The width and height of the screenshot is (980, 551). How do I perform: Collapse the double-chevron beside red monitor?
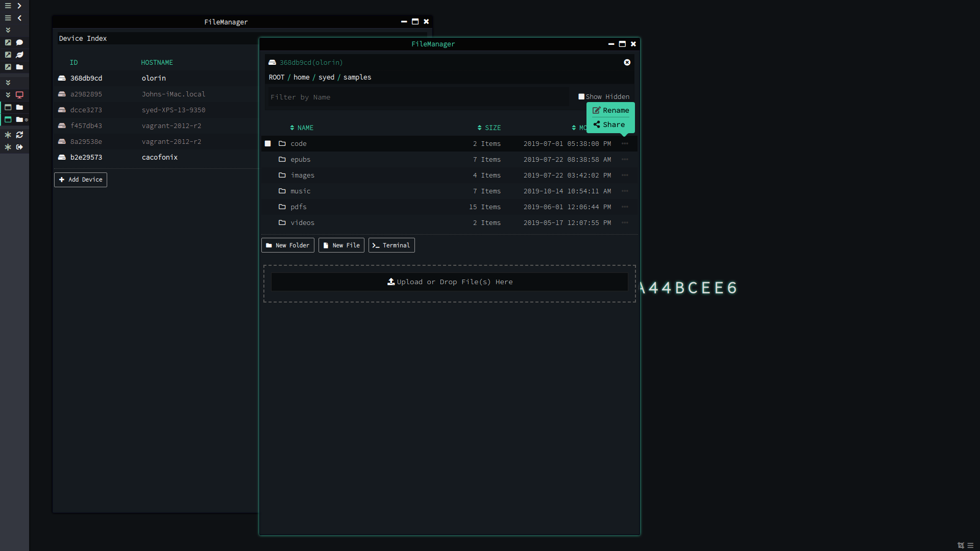click(8, 95)
